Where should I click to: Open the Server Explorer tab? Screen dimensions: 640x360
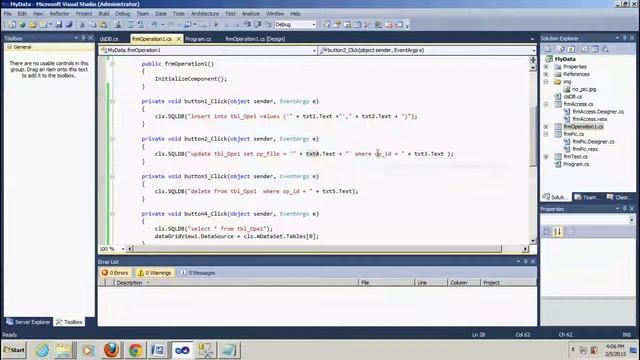click(x=28, y=322)
